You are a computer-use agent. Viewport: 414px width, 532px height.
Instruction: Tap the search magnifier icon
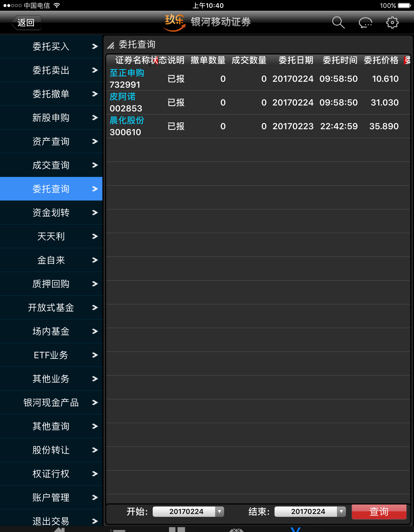(338, 22)
